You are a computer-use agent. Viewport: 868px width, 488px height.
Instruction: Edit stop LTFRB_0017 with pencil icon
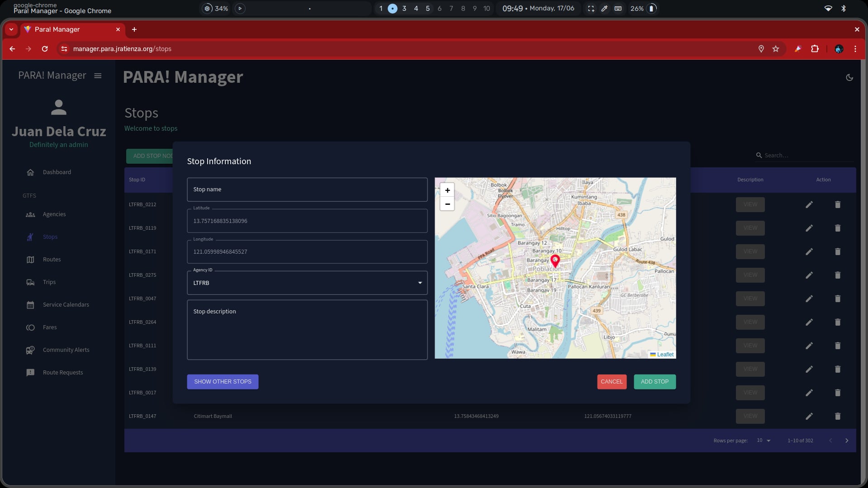809,393
